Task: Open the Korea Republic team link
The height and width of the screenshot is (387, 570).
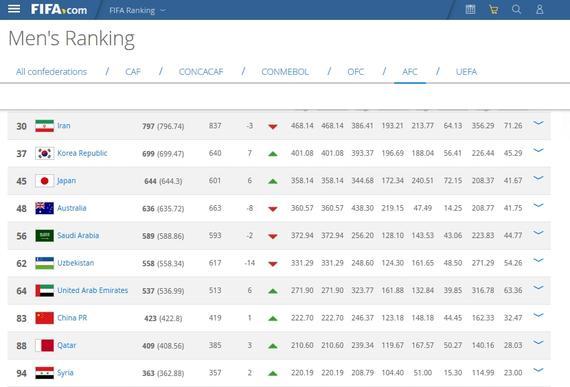Action: (x=82, y=153)
